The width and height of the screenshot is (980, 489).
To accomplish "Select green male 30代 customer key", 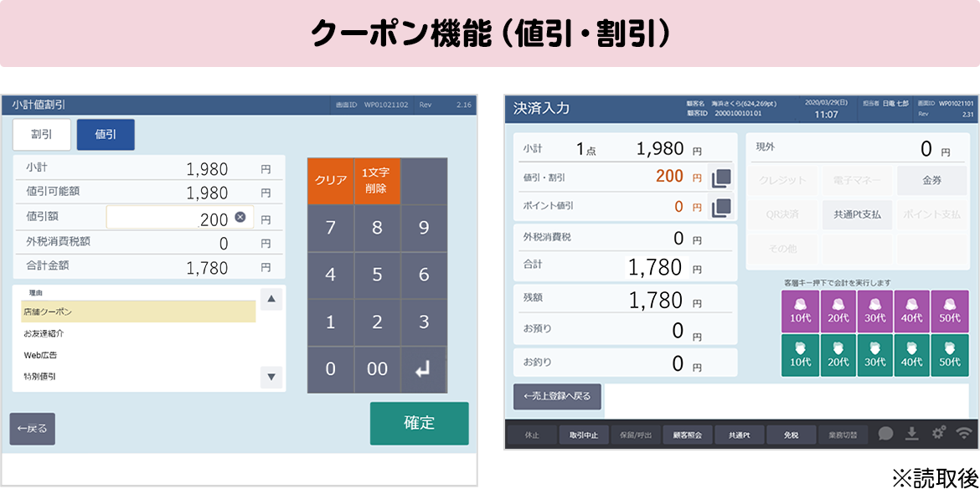I will [875, 355].
